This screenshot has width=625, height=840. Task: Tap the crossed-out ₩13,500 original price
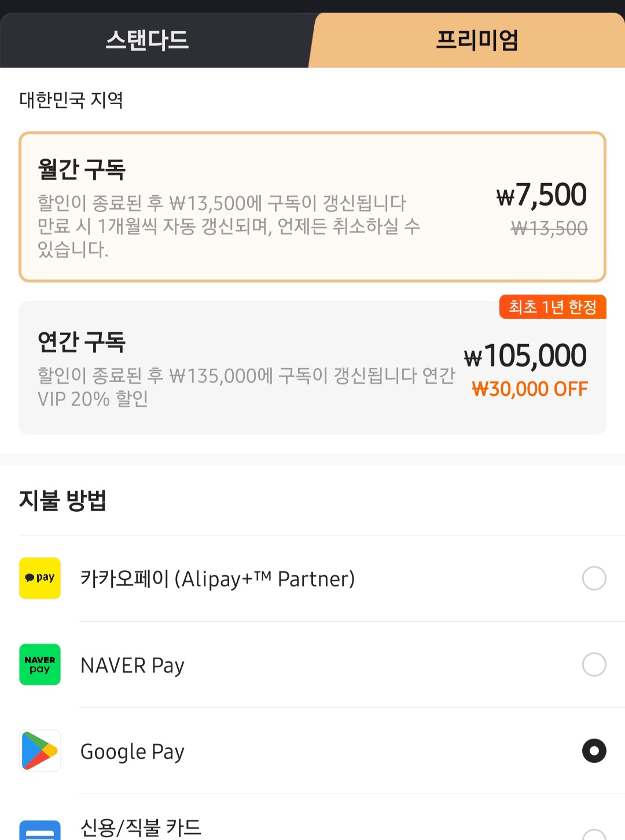(549, 228)
